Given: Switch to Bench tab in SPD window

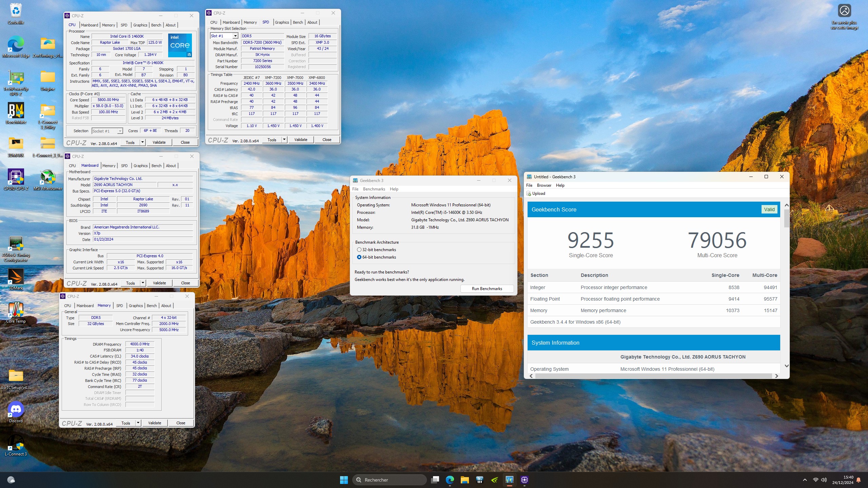Looking at the screenshot, I should point(298,22).
